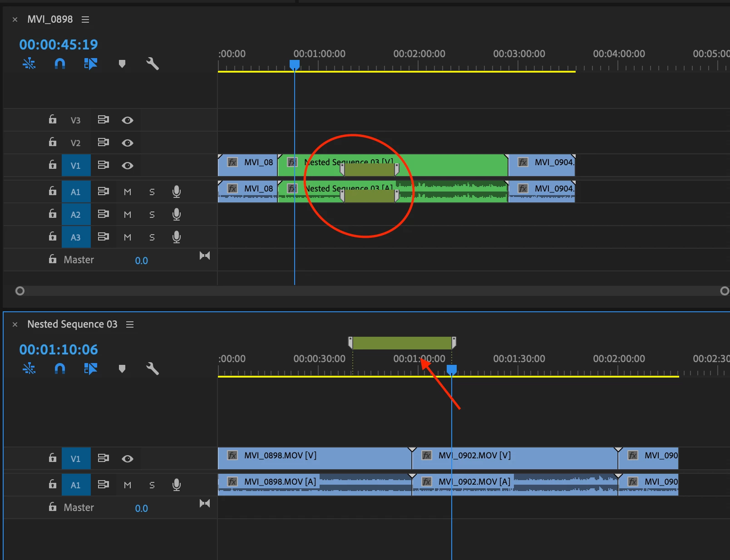The height and width of the screenshot is (560, 730).
Task: Toggle Master track lock in MVI_0898
Action: (x=53, y=259)
